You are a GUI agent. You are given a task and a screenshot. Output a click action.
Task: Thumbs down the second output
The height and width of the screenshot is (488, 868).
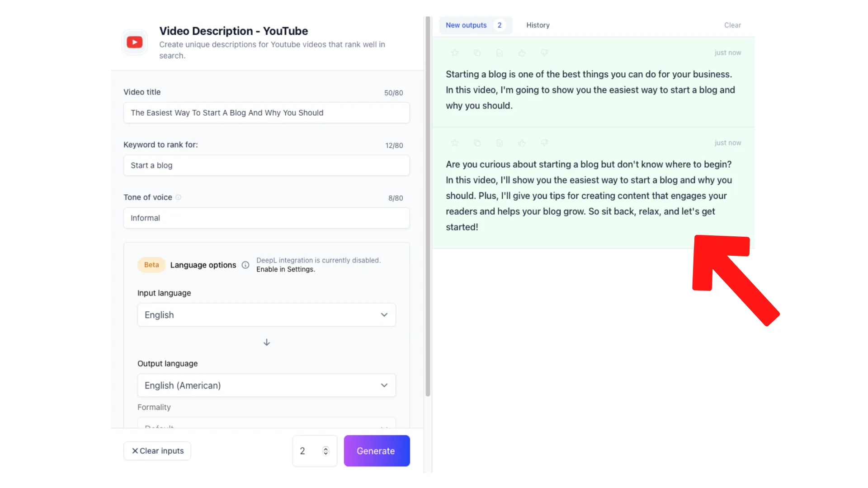tap(544, 143)
